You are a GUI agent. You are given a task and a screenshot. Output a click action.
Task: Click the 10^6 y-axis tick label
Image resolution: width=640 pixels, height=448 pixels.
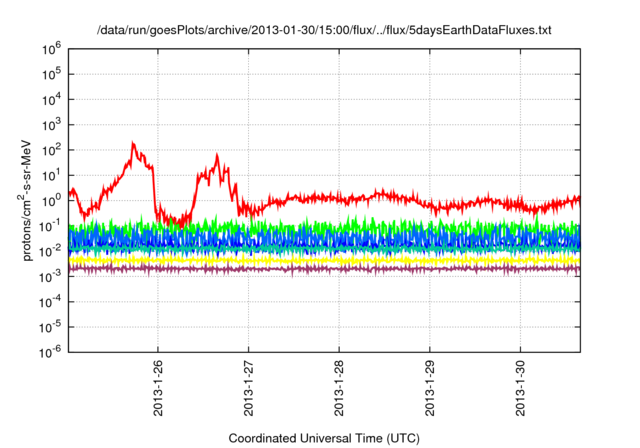pos(51,50)
